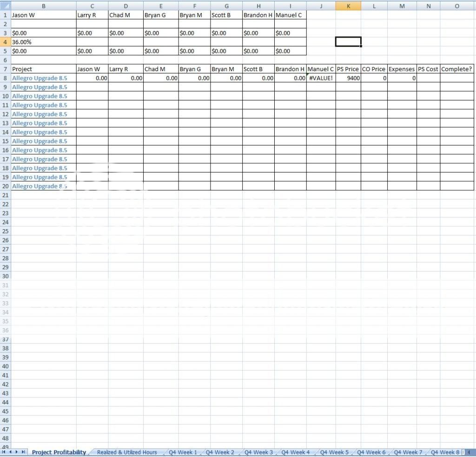
Task: Select row 8 header
Action: [5, 78]
